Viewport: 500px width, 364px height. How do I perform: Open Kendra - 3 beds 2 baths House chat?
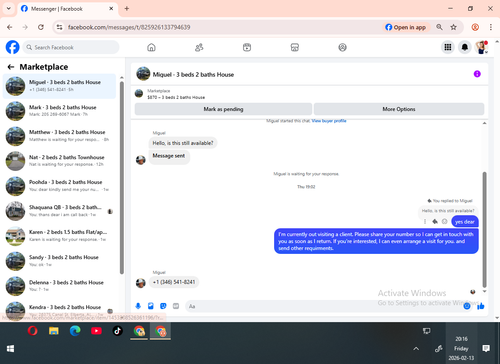59,310
